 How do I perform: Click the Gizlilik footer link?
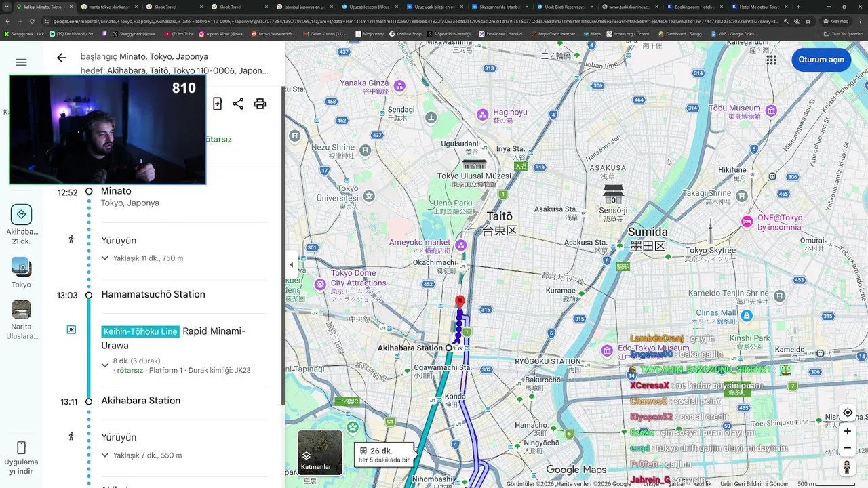(703, 484)
